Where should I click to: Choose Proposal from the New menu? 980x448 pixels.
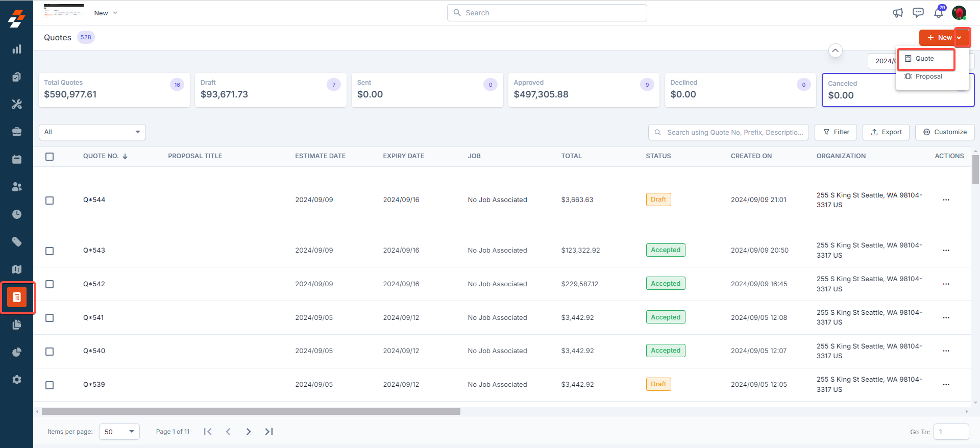(928, 77)
